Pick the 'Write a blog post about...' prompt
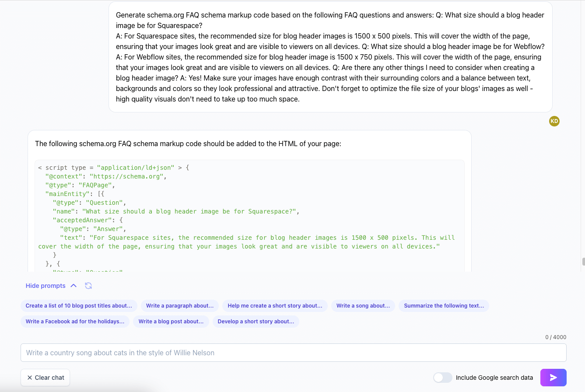The image size is (585, 392). [171, 322]
